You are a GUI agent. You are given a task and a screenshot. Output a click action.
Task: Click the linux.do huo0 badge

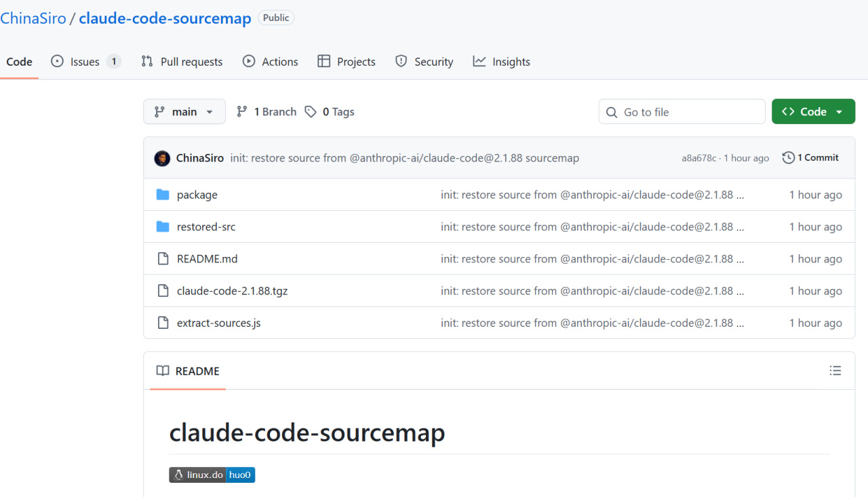(212, 475)
